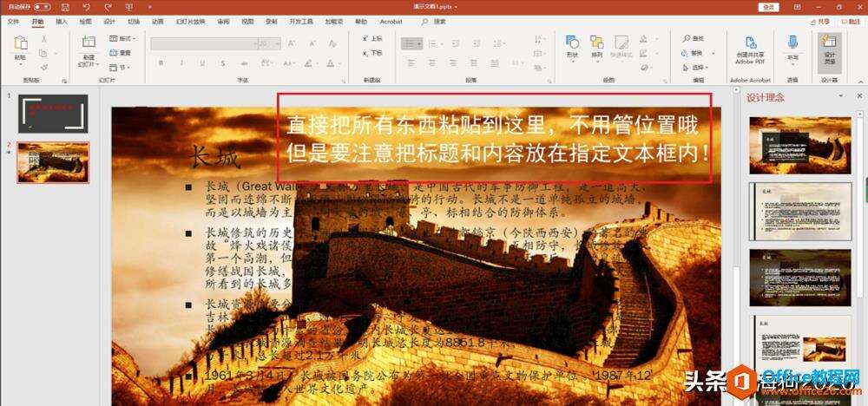Screen dimensions: 868x406
Task: Click the 共享 Share button
Action: 820,22
